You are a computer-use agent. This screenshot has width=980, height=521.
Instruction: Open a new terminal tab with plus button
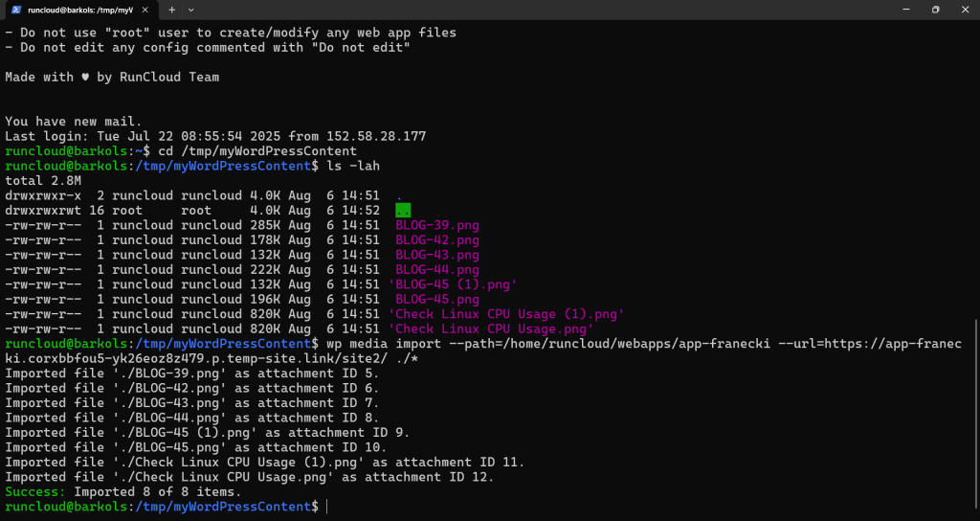[172, 10]
